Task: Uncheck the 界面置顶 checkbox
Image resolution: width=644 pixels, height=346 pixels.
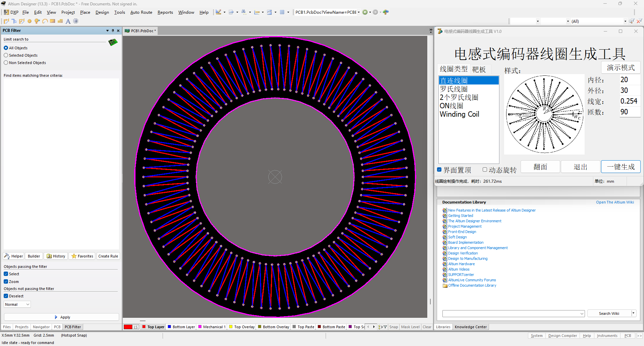Action: (x=439, y=170)
